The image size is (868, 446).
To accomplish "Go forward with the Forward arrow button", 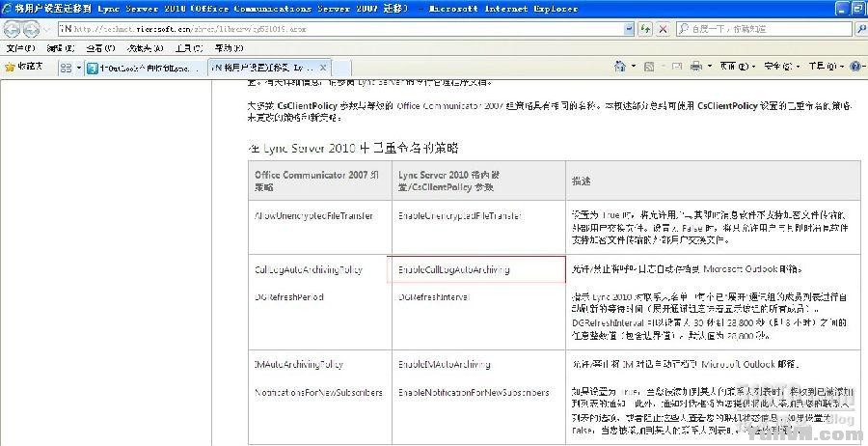I will point(31,29).
